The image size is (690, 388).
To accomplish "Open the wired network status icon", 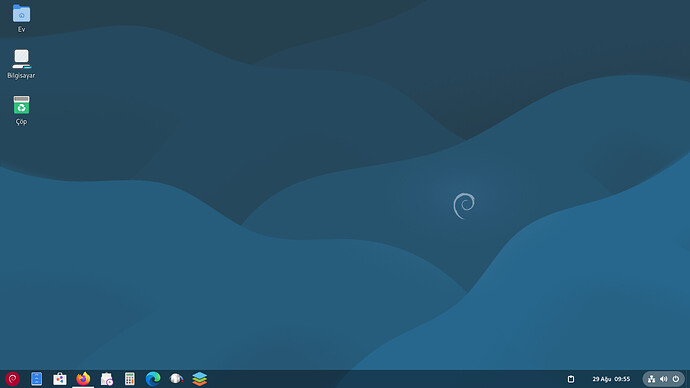I will click(651, 379).
